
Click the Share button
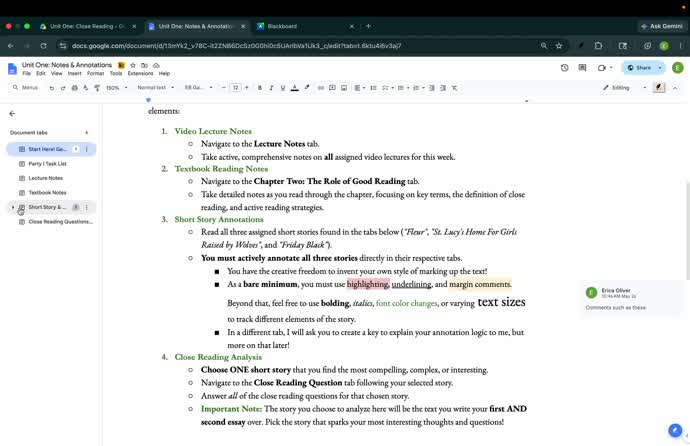639,68
